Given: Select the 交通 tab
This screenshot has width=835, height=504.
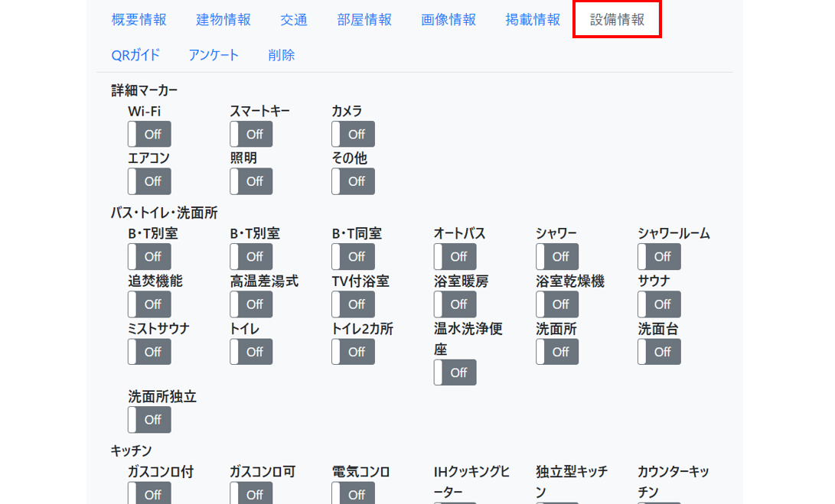Looking at the screenshot, I should click(294, 21).
